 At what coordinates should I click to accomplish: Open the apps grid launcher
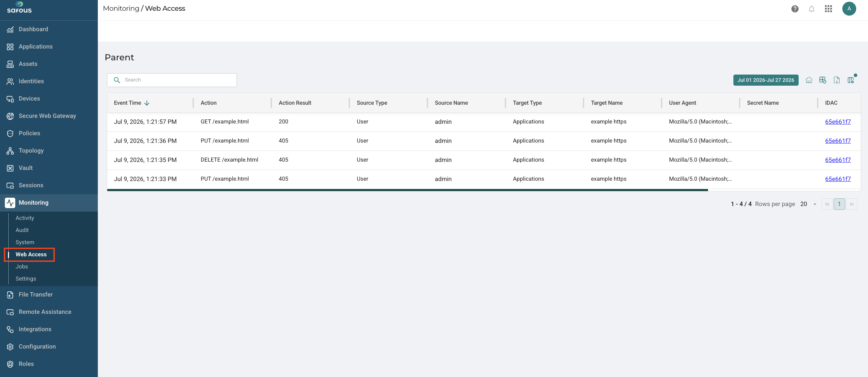pos(828,9)
